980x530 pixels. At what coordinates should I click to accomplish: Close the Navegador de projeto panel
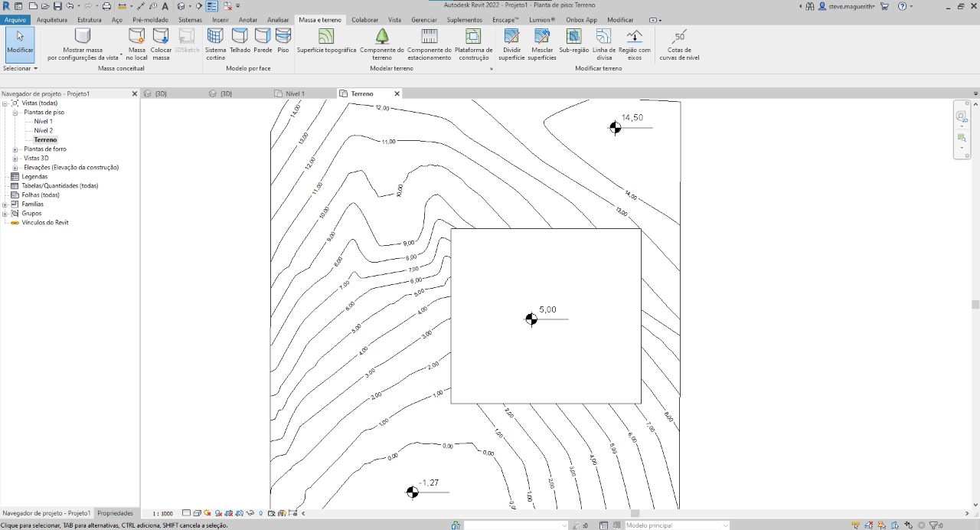tap(135, 93)
